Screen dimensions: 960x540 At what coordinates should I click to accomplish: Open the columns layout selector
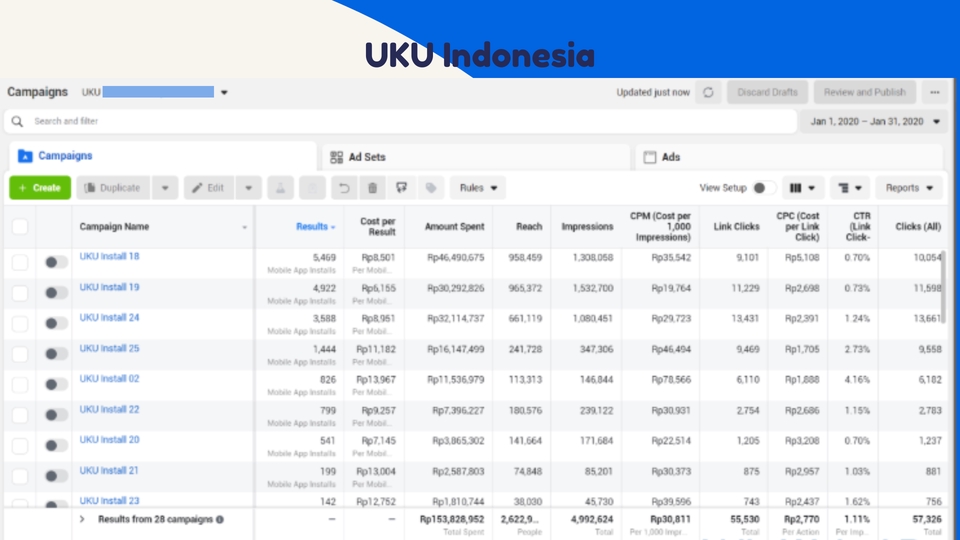point(803,188)
